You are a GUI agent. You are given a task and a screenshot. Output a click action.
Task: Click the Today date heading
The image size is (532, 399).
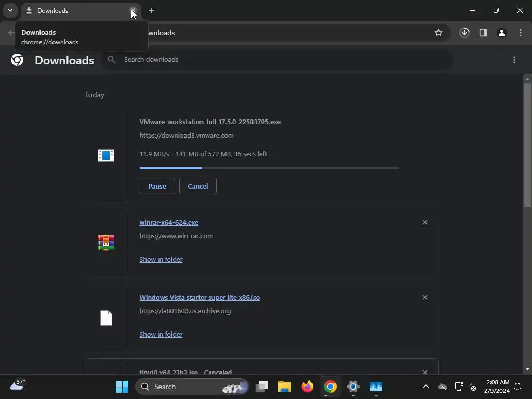coord(95,95)
